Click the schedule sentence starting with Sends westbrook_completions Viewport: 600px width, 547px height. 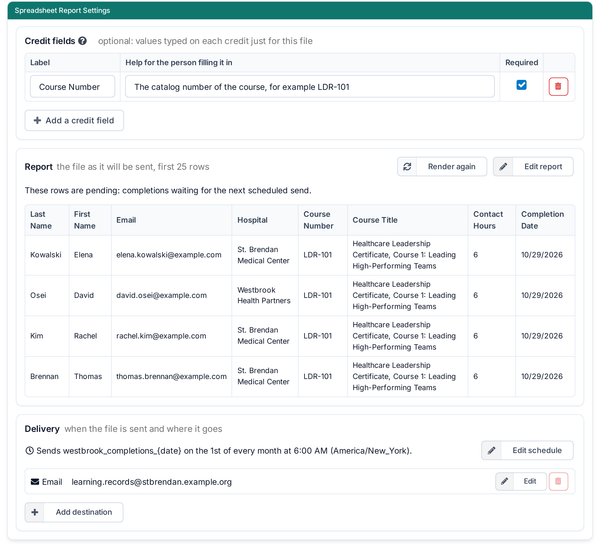click(x=224, y=451)
